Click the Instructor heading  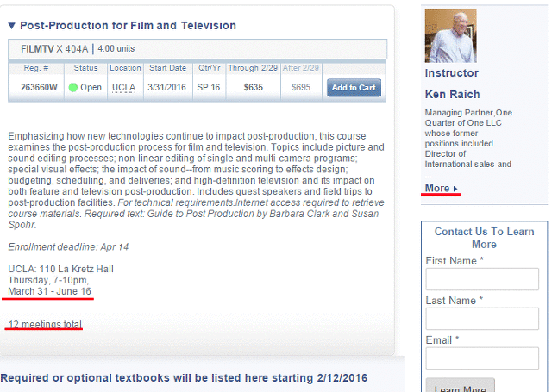click(x=452, y=73)
